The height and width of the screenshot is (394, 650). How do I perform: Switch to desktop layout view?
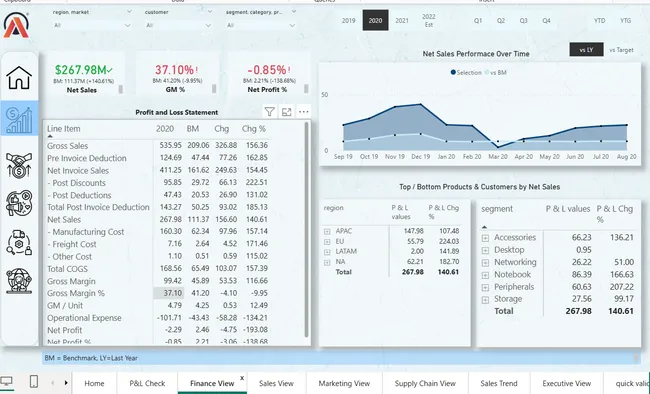(7, 382)
